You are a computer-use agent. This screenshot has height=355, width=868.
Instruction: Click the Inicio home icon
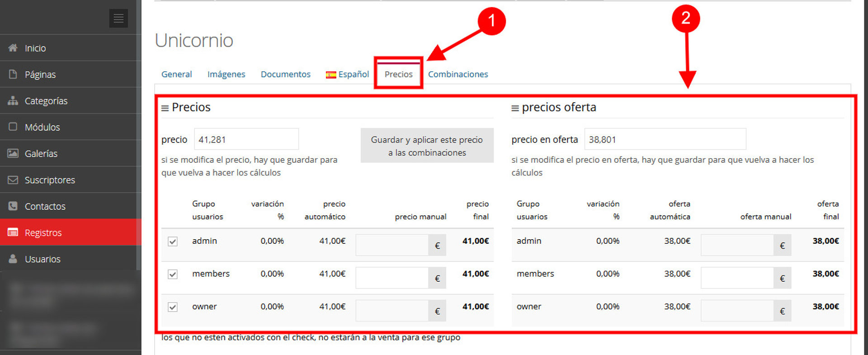pos(13,48)
